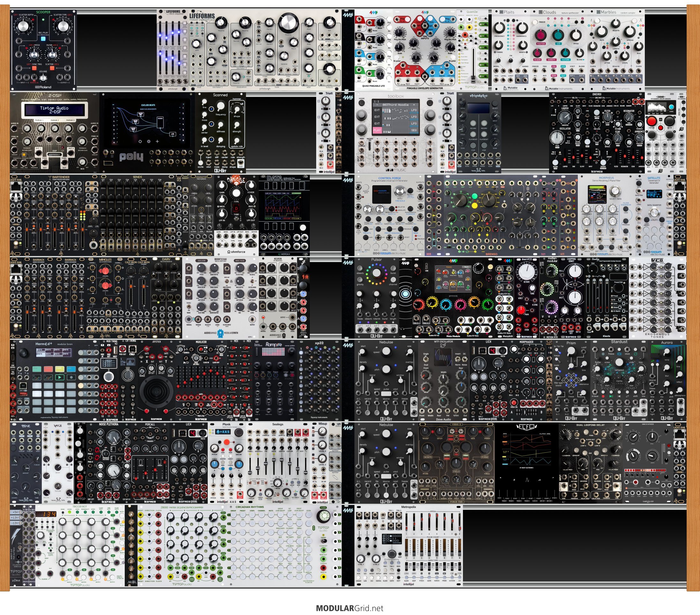
Task: Toggle the SWING switch on Circadian Rhythms
Action: point(323,541)
